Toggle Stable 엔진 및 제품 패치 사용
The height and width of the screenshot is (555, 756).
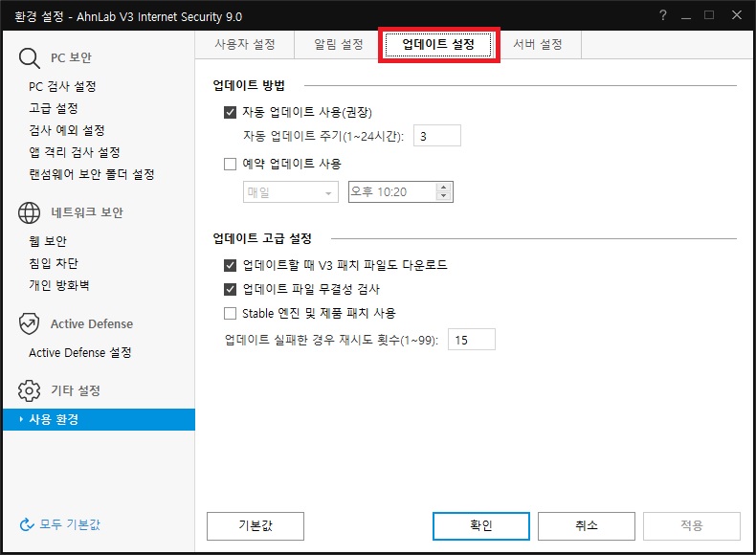[x=230, y=313]
